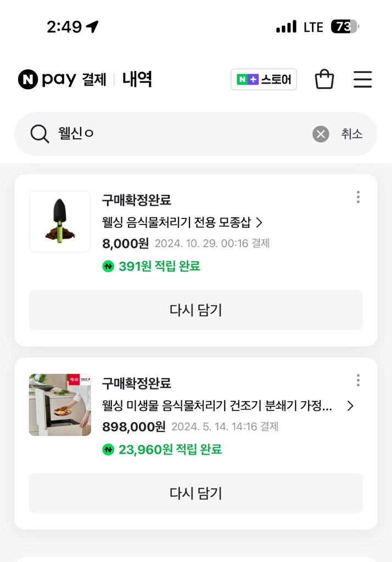The height and width of the screenshot is (562, 392).
Task: Open the N+ 스토어 badge
Action: (x=264, y=79)
